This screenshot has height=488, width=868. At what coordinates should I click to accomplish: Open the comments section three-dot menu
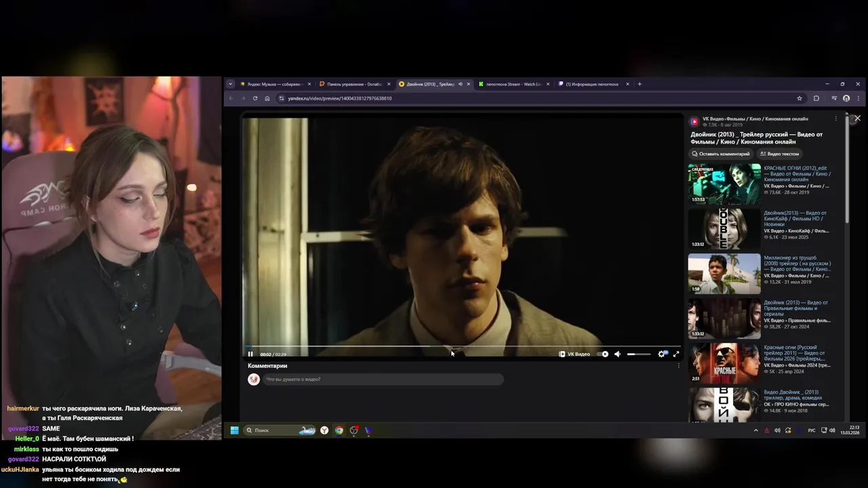678,366
